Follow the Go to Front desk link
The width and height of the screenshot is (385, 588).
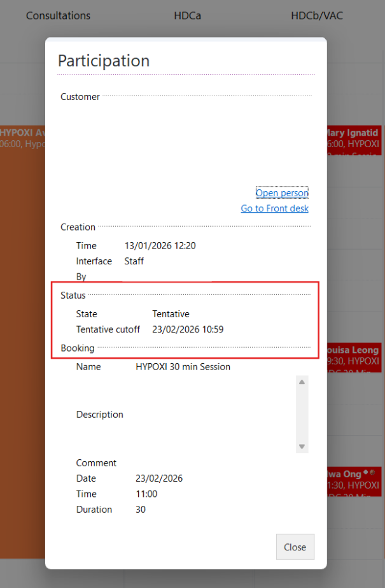click(274, 208)
